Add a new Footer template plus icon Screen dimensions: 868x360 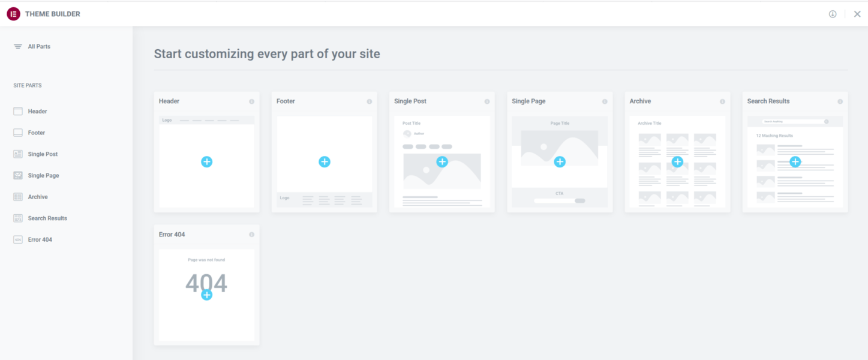tap(325, 161)
